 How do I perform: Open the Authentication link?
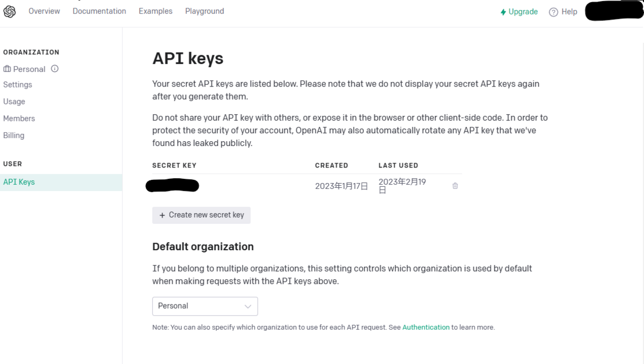pos(426,327)
